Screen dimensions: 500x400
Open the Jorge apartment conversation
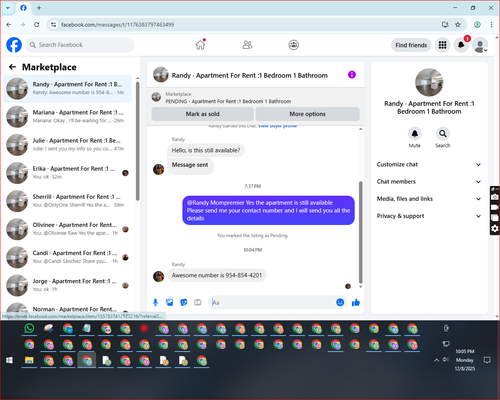point(68,285)
